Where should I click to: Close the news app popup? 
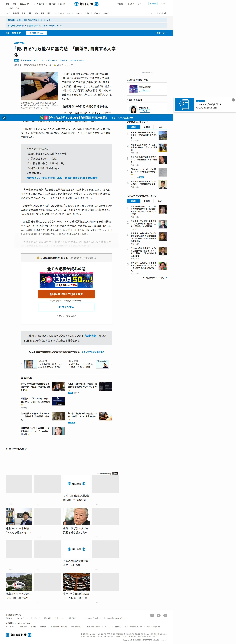pyautogui.click(x=233, y=100)
